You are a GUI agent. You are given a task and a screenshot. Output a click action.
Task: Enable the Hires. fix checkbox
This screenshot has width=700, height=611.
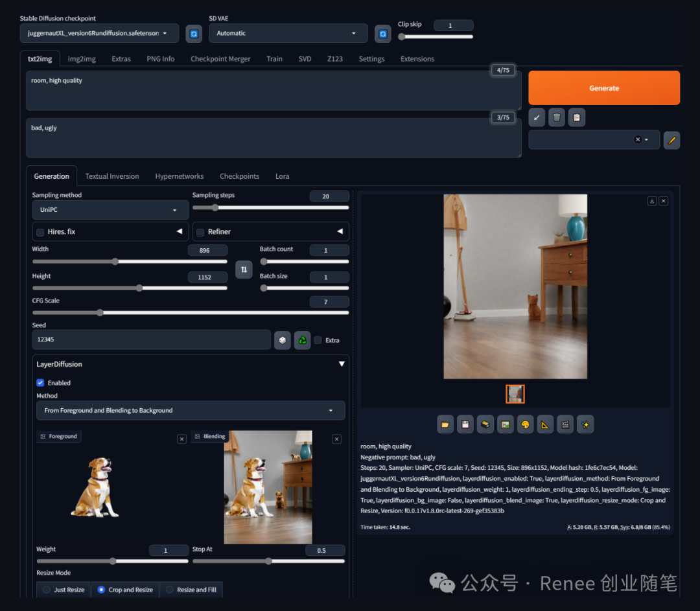(41, 232)
